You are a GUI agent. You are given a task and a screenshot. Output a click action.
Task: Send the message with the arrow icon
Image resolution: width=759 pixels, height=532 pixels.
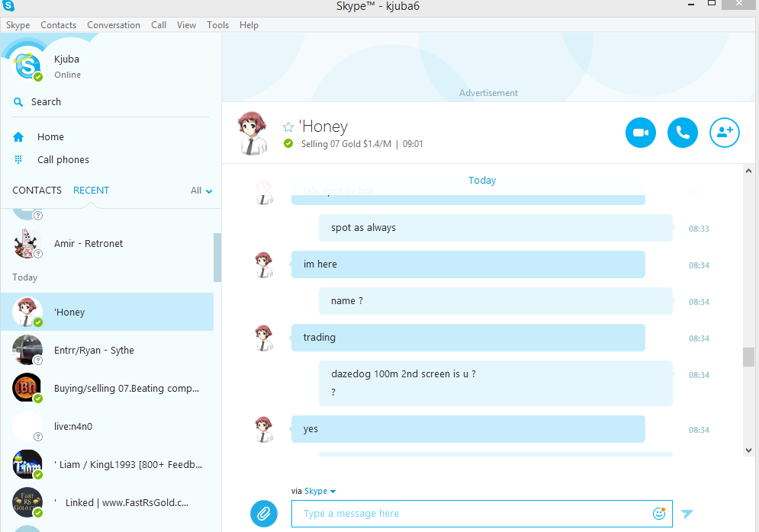point(687,514)
